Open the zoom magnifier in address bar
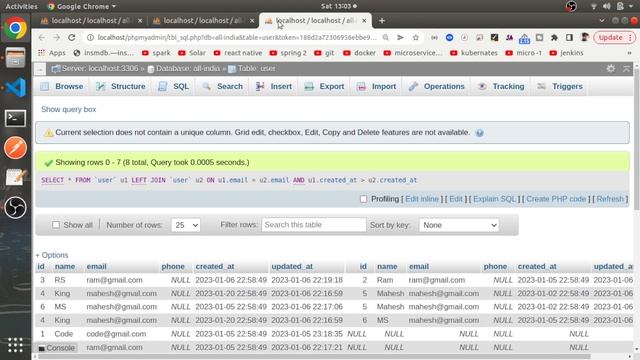The width and height of the screenshot is (640, 360). click(385, 38)
